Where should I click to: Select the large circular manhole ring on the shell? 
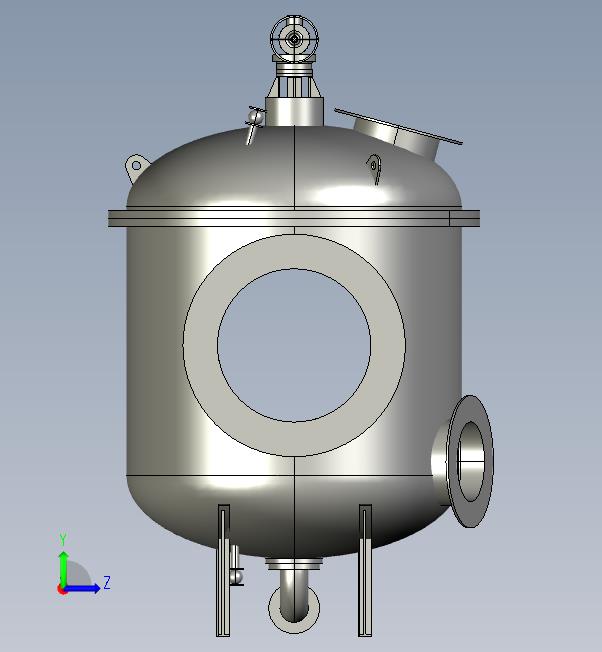point(294,345)
